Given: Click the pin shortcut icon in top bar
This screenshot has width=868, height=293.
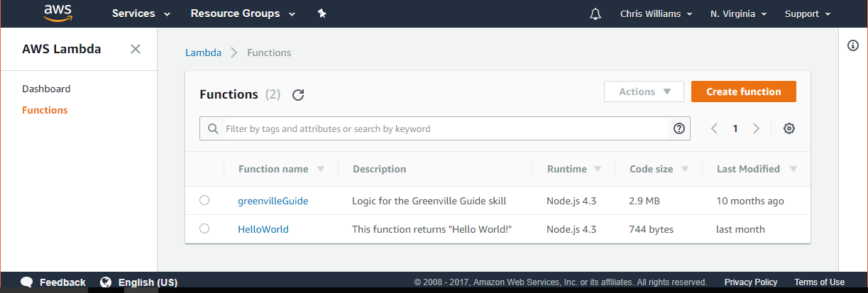Looking at the screenshot, I should [322, 13].
